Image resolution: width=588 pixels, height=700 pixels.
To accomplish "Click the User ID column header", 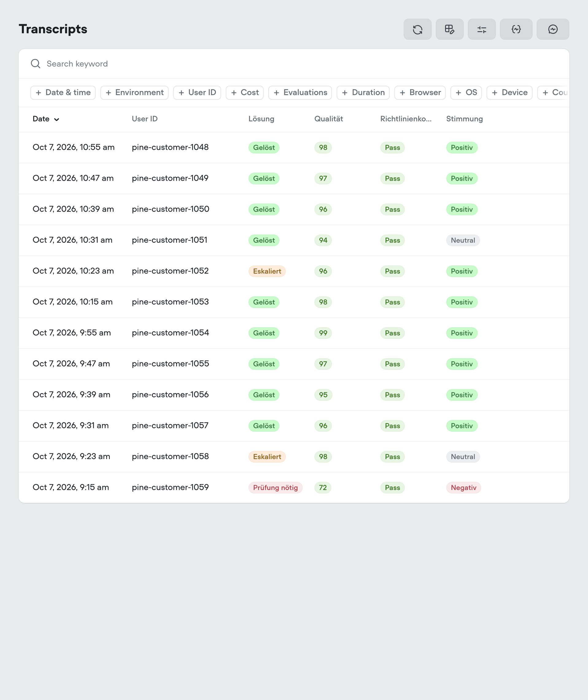I will [145, 119].
